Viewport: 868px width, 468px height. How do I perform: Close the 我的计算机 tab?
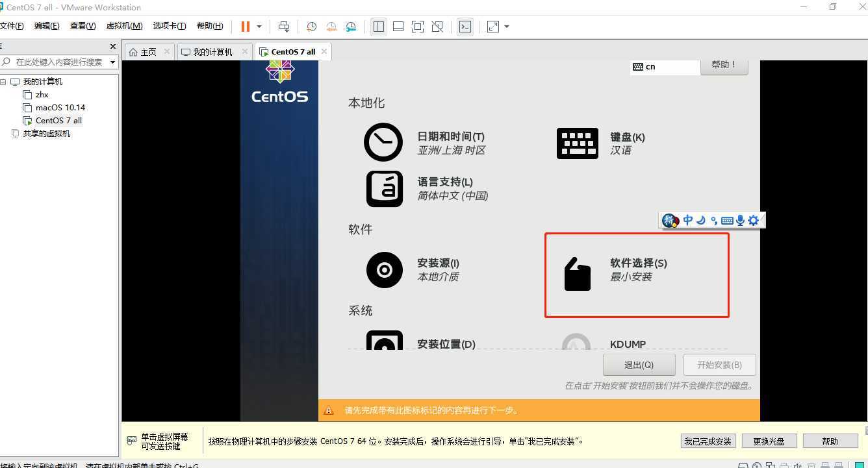245,51
